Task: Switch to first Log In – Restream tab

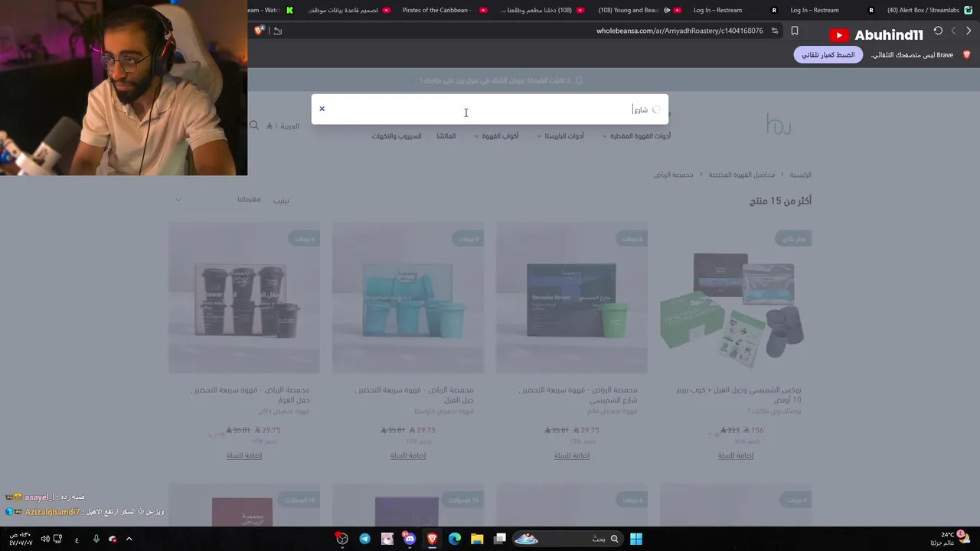Action: [x=733, y=10]
